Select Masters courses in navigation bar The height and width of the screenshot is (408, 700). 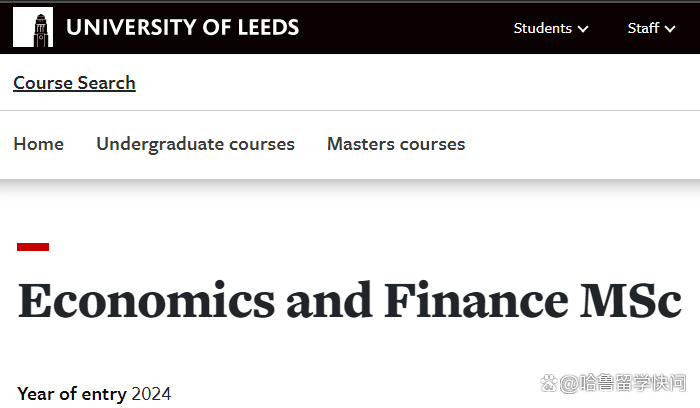coord(396,144)
